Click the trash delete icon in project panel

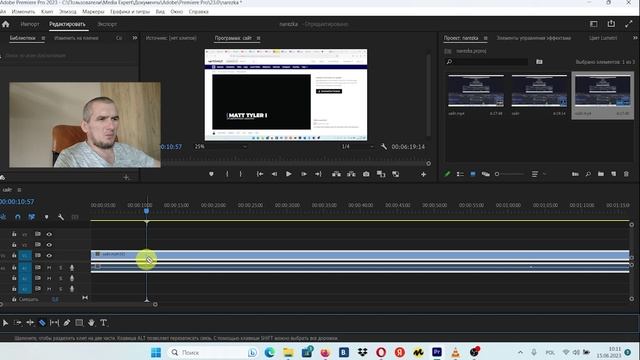point(626,174)
